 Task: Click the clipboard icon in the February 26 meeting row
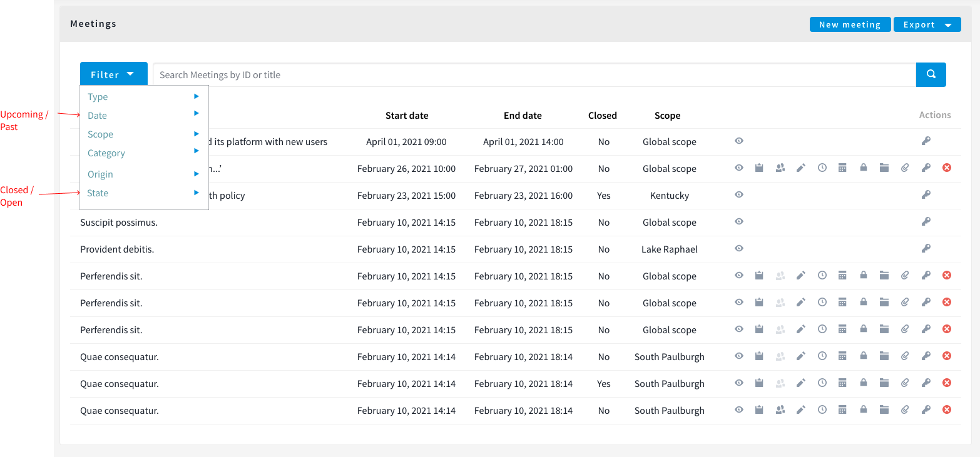click(x=759, y=168)
